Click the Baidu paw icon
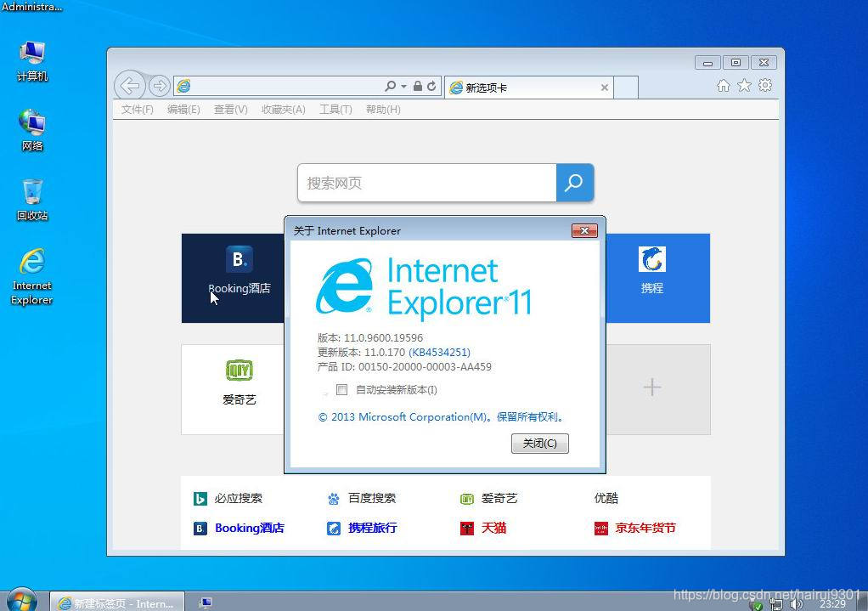Screen dimensions: 868x611 (333, 499)
